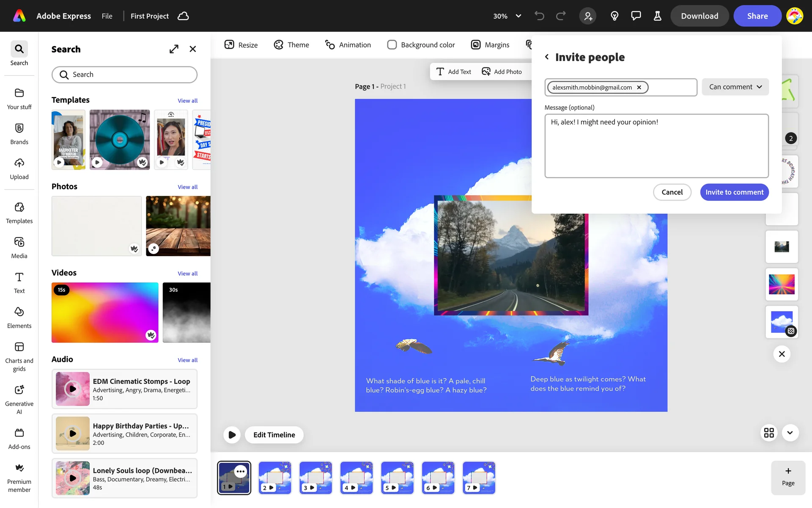Open the Elements sidebar tab
The height and width of the screenshot is (508, 812).
click(19, 317)
